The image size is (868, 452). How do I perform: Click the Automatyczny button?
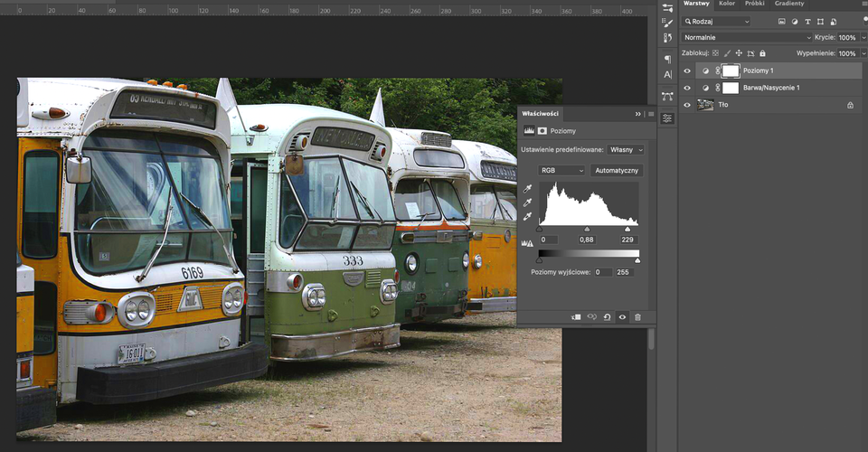coord(617,170)
